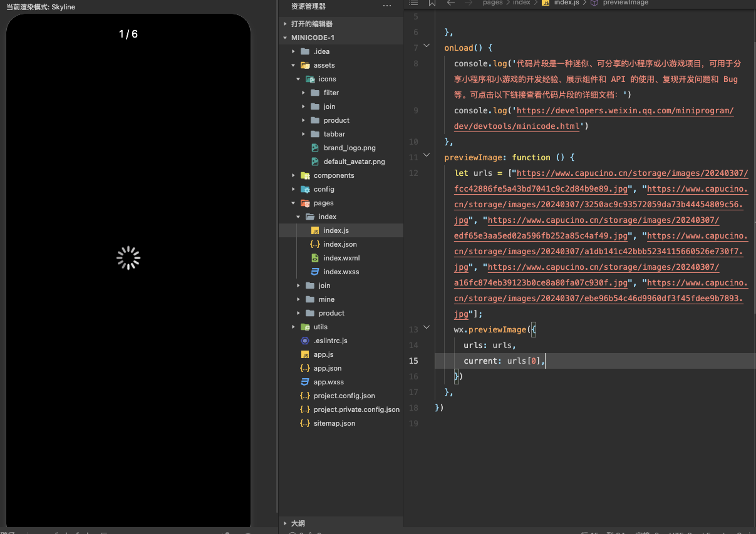Click the config folder icon

tap(305, 189)
